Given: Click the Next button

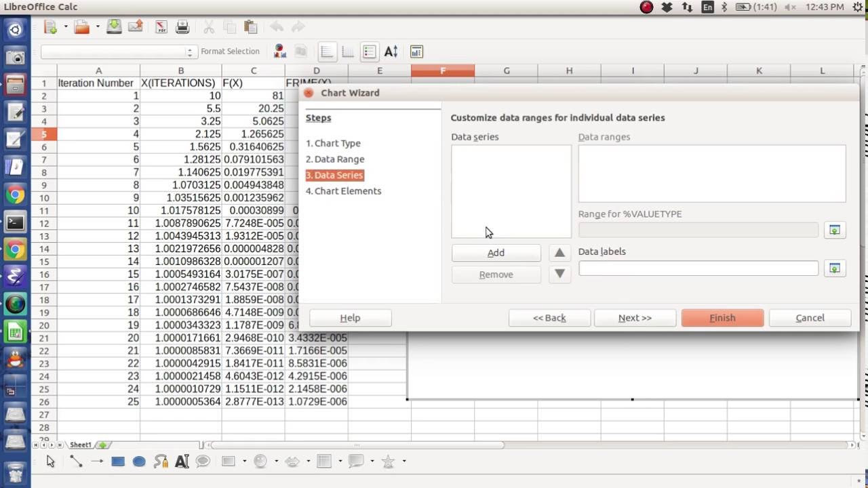Looking at the screenshot, I should click(635, 318).
